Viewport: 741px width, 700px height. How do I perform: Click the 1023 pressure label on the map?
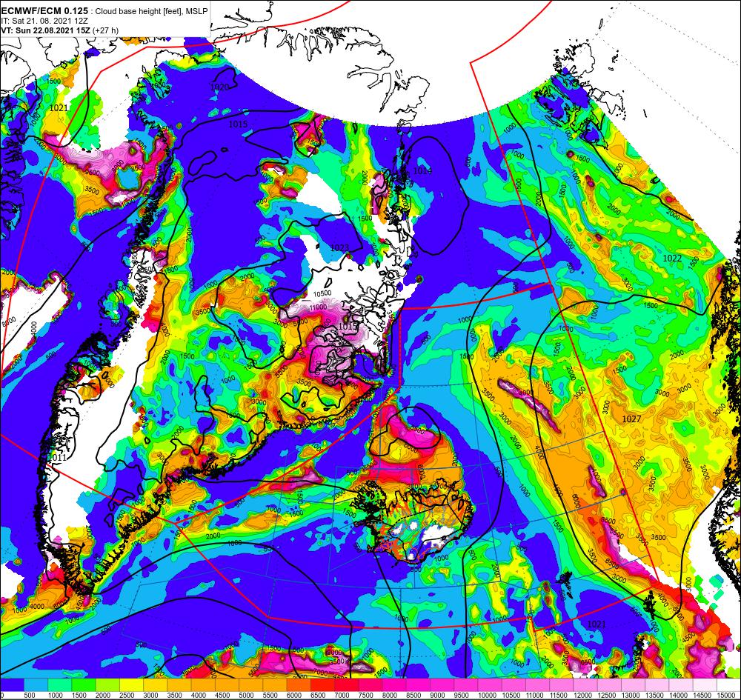tap(339, 247)
